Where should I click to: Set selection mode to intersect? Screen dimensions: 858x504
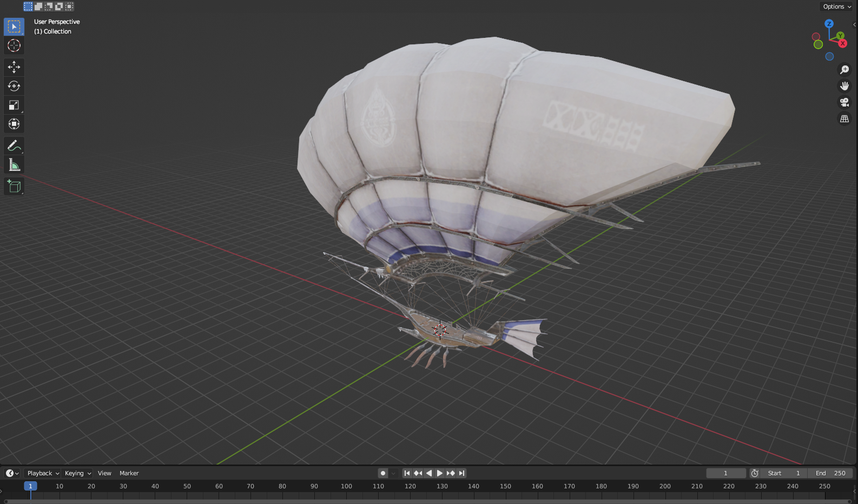69,6
